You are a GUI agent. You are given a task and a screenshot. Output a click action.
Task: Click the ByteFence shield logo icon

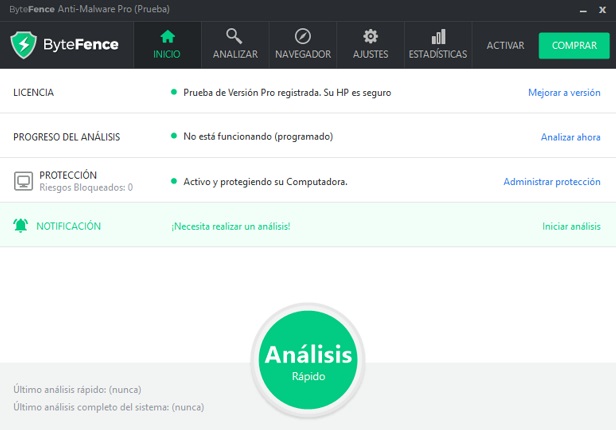pos(24,45)
